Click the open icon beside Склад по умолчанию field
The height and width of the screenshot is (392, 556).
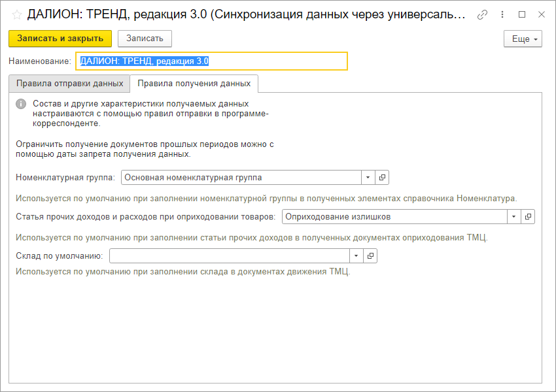click(370, 255)
